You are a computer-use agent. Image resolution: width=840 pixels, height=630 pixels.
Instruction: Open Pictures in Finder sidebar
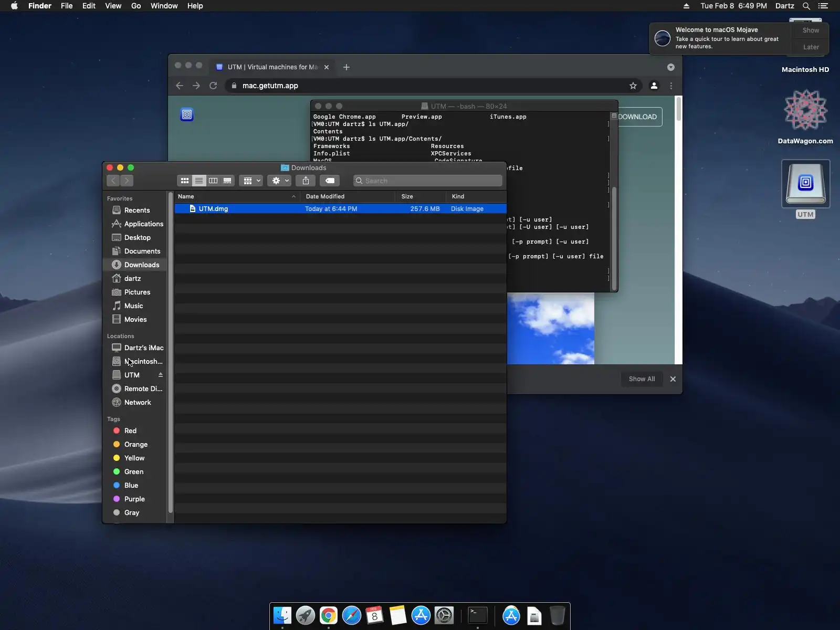click(x=135, y=292)
